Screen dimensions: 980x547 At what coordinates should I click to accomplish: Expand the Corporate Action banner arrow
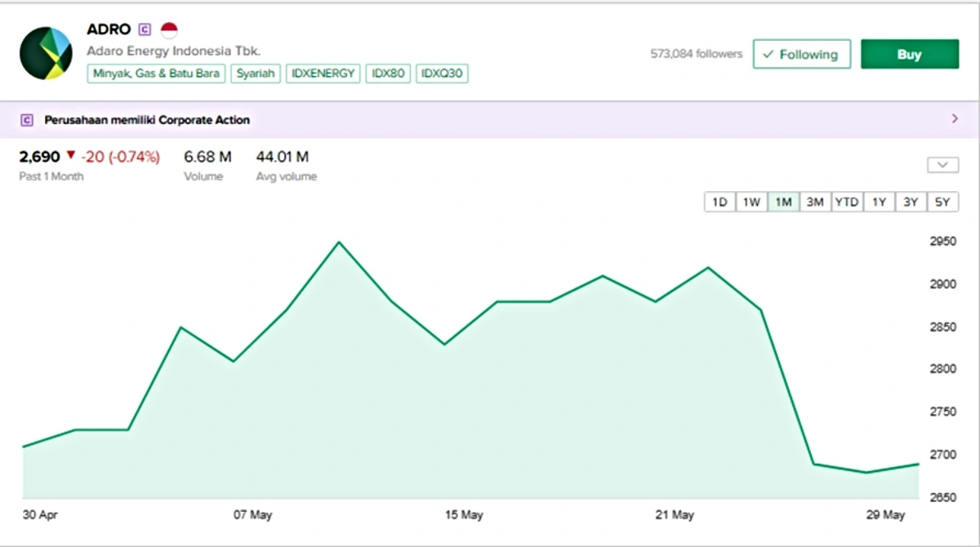click(955, 119)
